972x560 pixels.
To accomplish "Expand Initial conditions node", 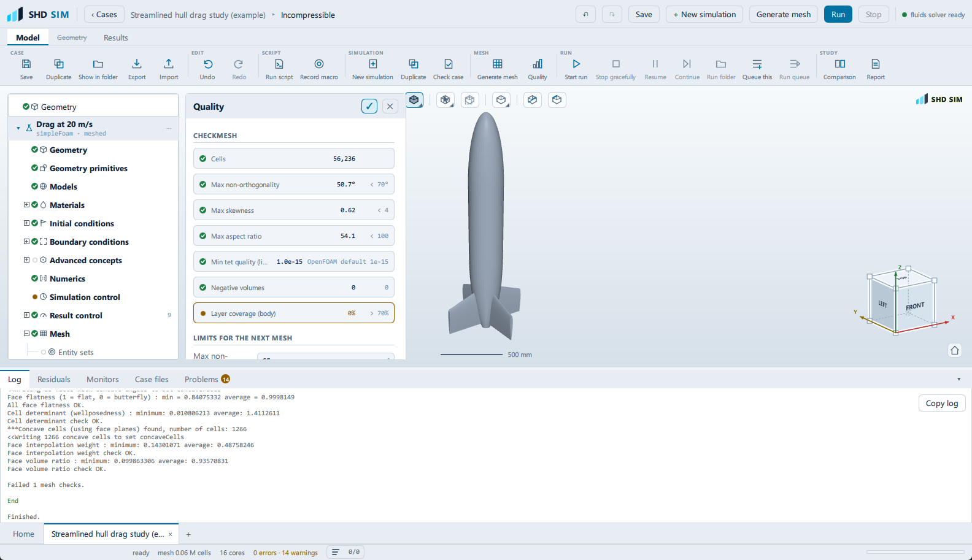I will 26,223.
